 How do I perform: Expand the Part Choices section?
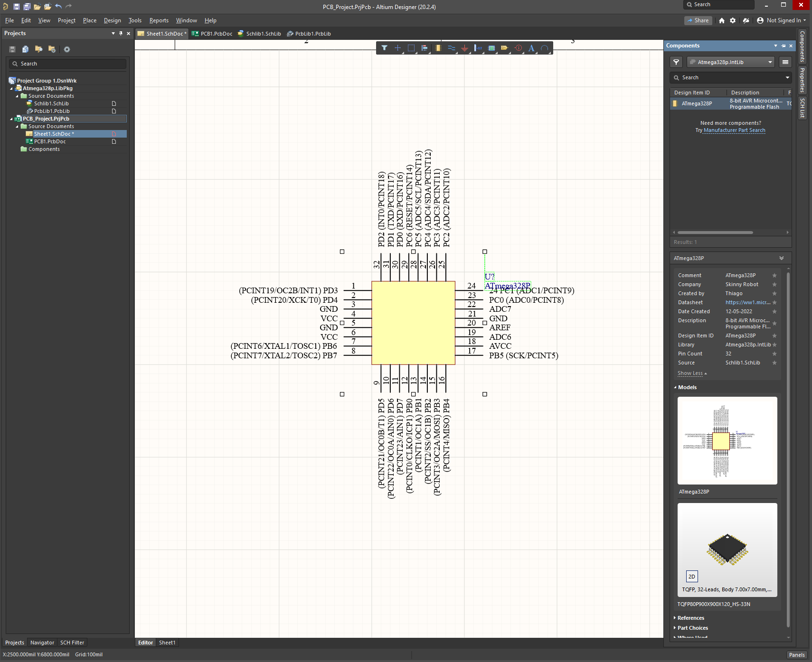pyautogui.click(x=675, y=628)
